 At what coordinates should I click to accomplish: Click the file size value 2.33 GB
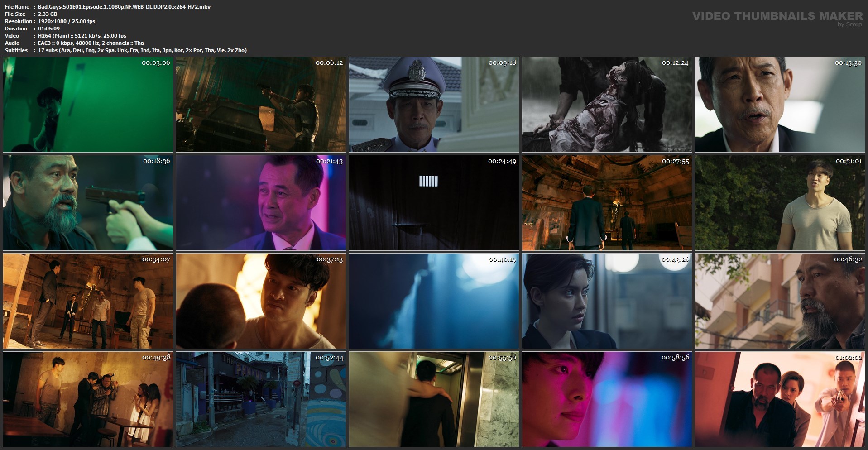[x=48, y=14]
